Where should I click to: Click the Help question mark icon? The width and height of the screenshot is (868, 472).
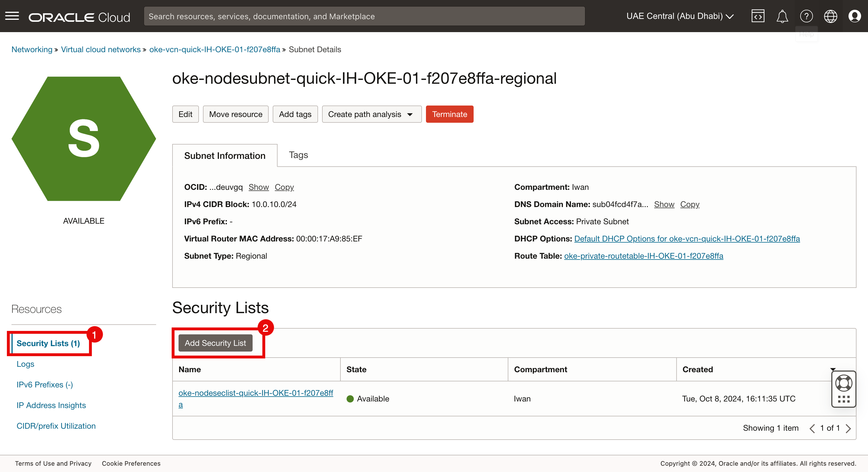point(806,16)
